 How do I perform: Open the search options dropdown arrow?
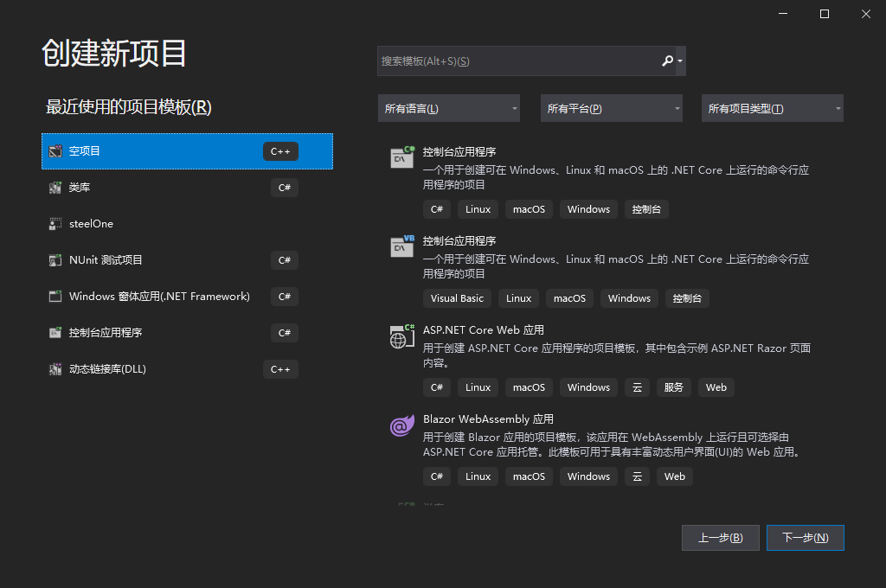coord(680,61)
